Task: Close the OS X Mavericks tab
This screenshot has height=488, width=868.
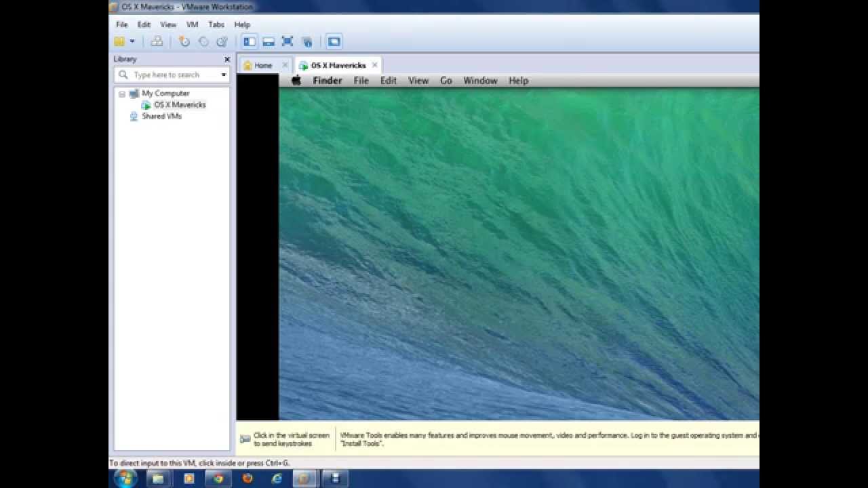Action: tap(374, 65)
